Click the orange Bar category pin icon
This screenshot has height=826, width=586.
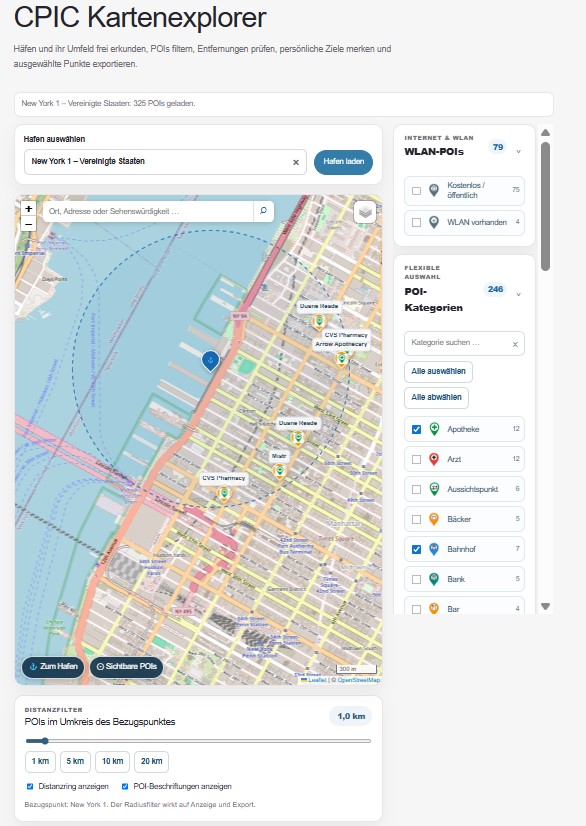click(434, 608)
